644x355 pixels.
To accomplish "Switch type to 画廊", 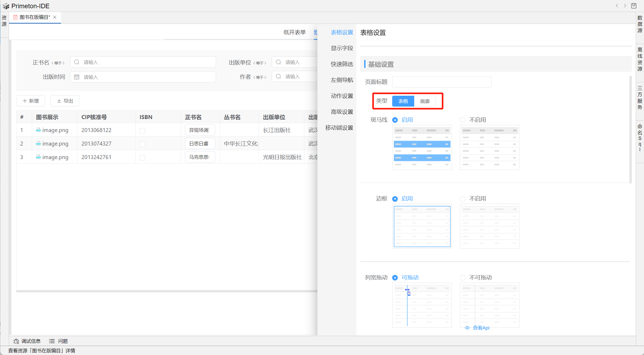I will 425,101.
